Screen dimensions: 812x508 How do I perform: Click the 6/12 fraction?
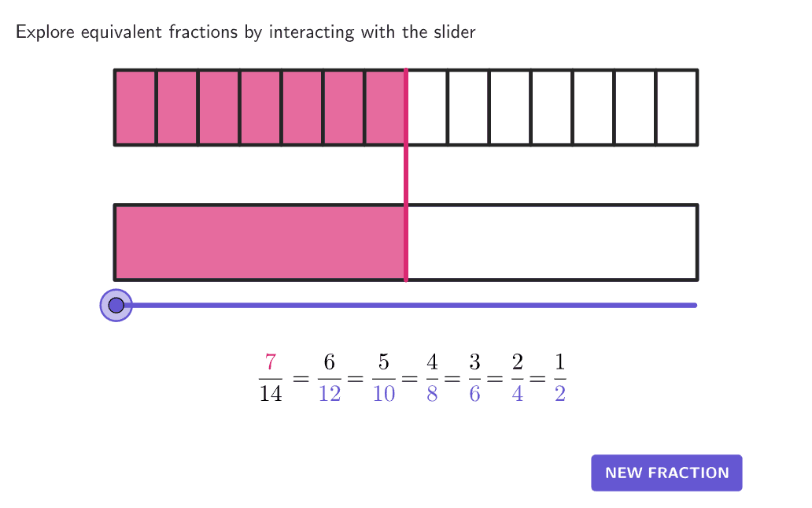click(330, 378)
